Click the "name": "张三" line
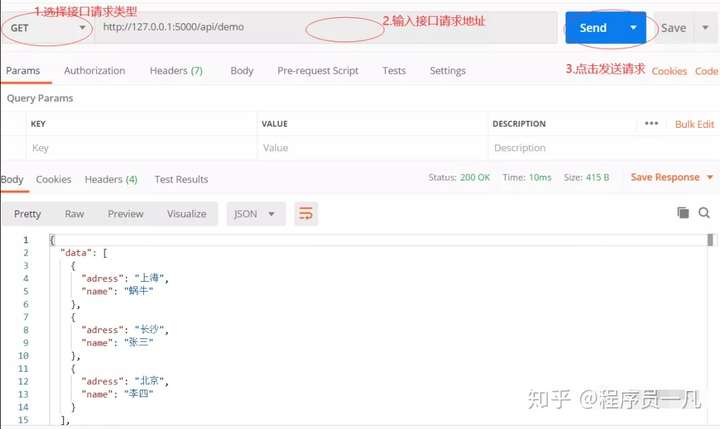This screenshot has width=720, height=429. [x=117, y=343]
